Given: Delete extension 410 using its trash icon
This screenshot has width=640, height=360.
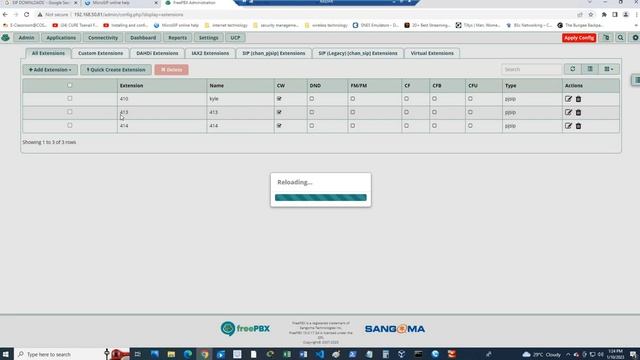Looking at the screenshot, I should [x=578, y=99].
